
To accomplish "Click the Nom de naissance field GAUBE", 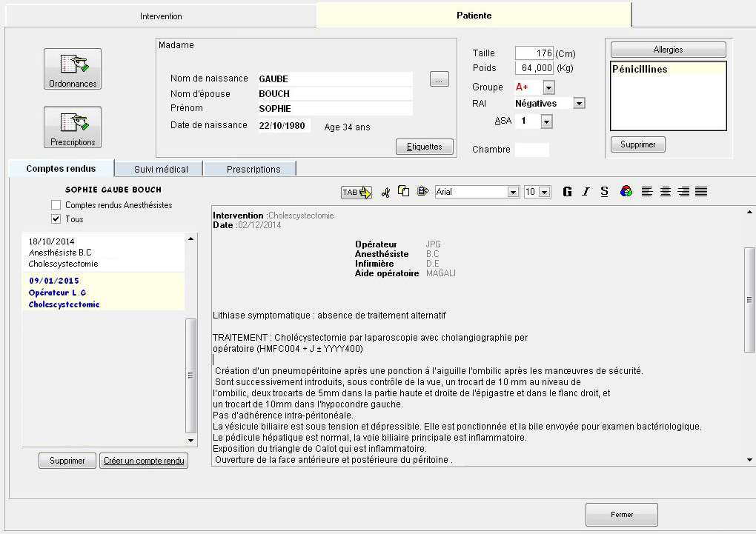I will pyautogui.click(x=335, y=79).
